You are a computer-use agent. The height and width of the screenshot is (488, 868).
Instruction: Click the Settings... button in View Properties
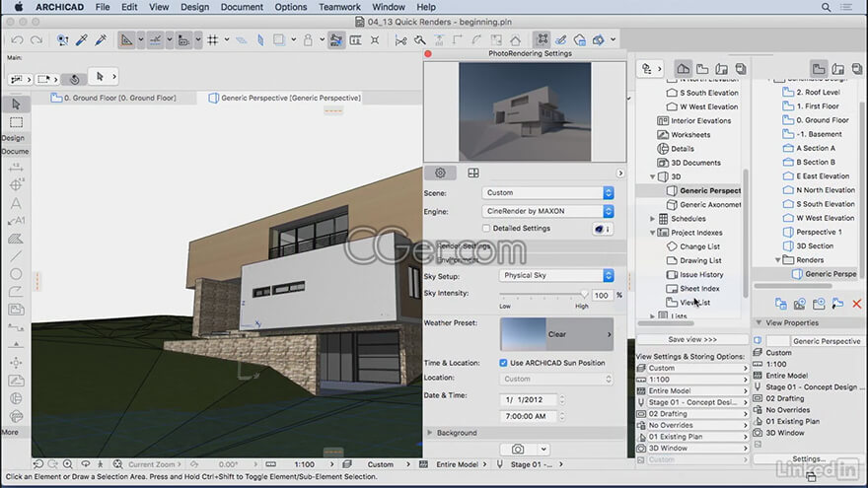click(809, 458)
